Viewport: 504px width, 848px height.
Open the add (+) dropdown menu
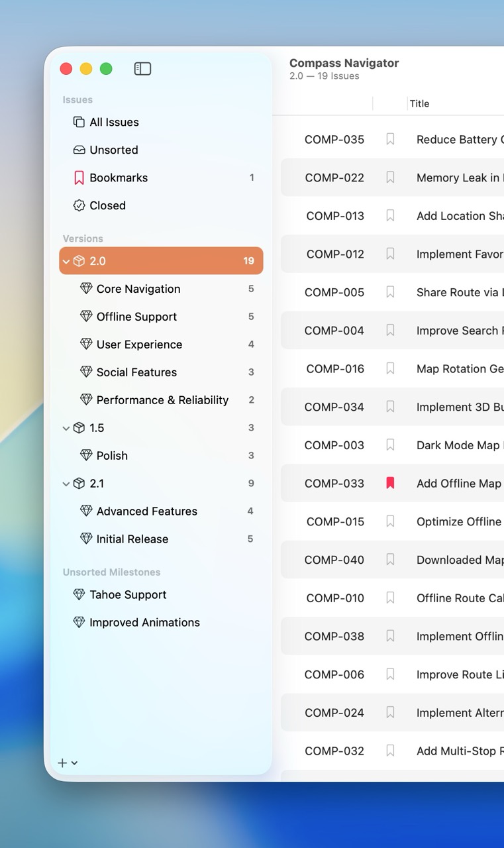68,763
